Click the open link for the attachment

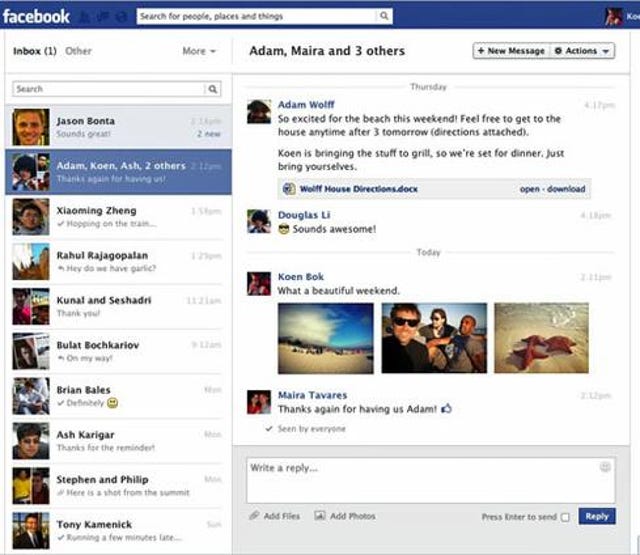pyautogui.click(x=529, y=189)
